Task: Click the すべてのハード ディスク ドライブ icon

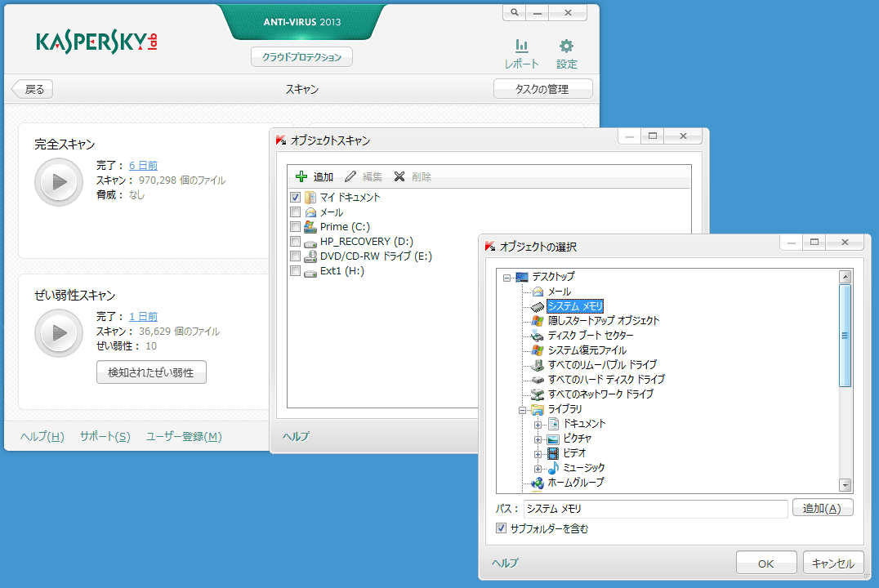Action: (537, 380)
